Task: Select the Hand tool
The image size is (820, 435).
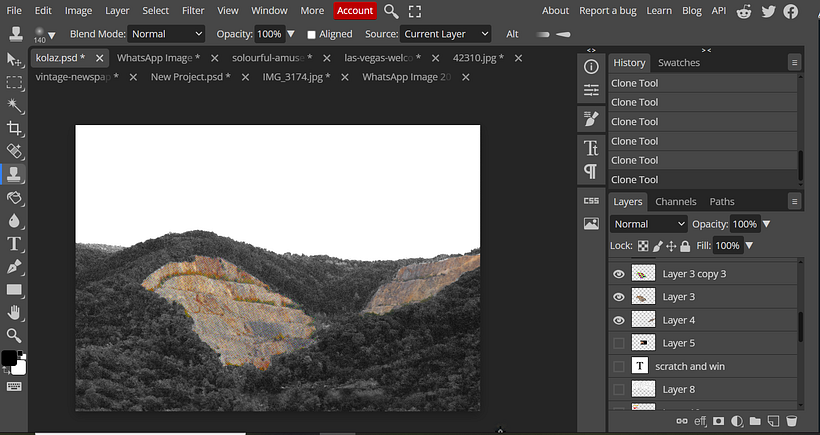Action: pyautogui.click(x=14, y=313)
